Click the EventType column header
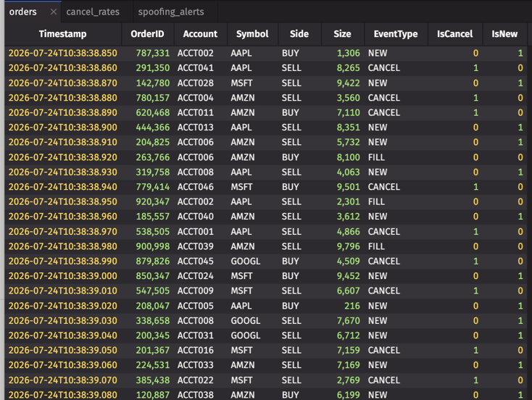Image resolution: width=532 pixels, height=400 pixels. tap(396, 34)
